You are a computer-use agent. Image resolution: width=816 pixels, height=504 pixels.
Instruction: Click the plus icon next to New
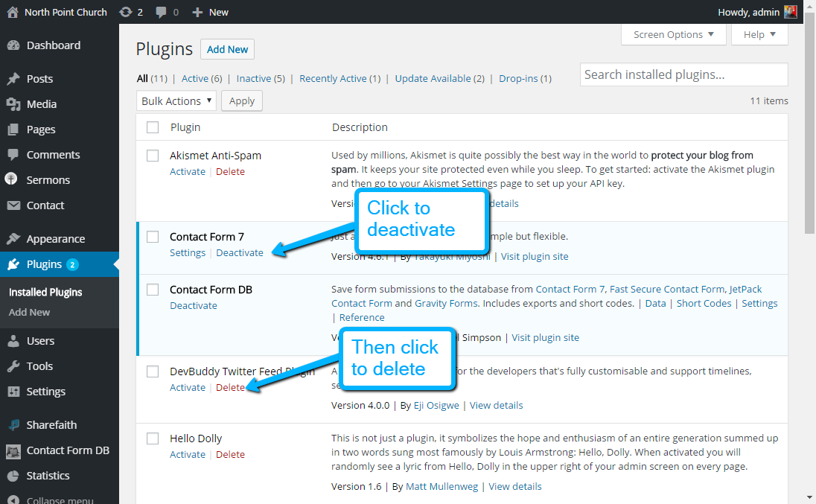point(197,12)
